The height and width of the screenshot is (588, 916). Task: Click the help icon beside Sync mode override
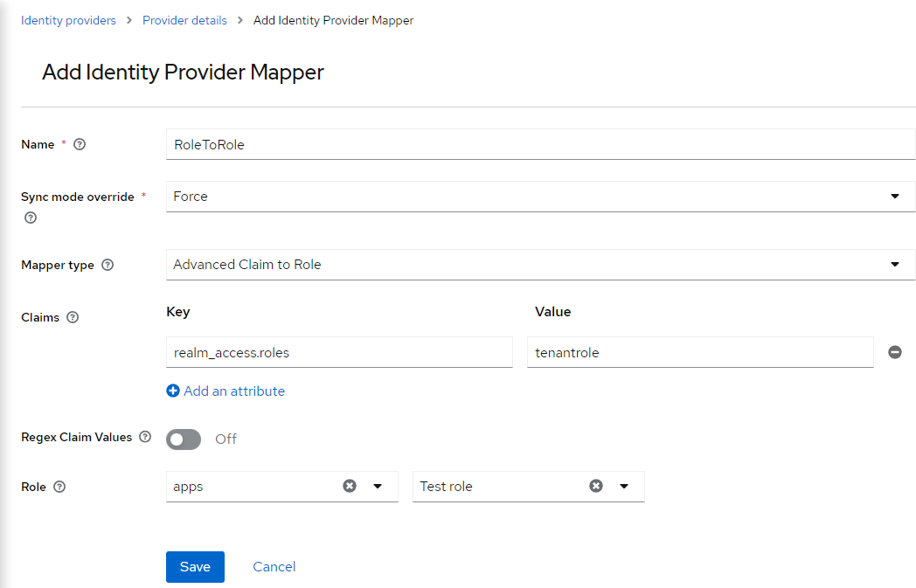[x=30, y=218]
